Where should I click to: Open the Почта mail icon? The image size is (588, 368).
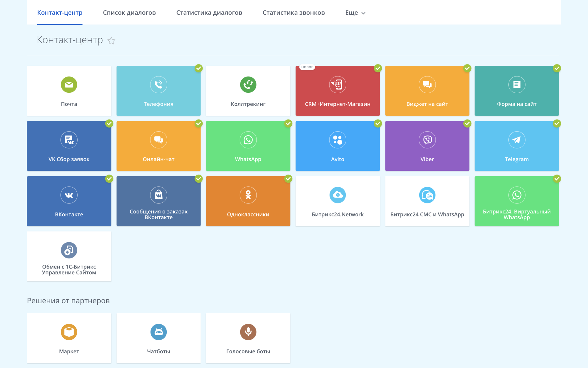[x=69, y=84]
